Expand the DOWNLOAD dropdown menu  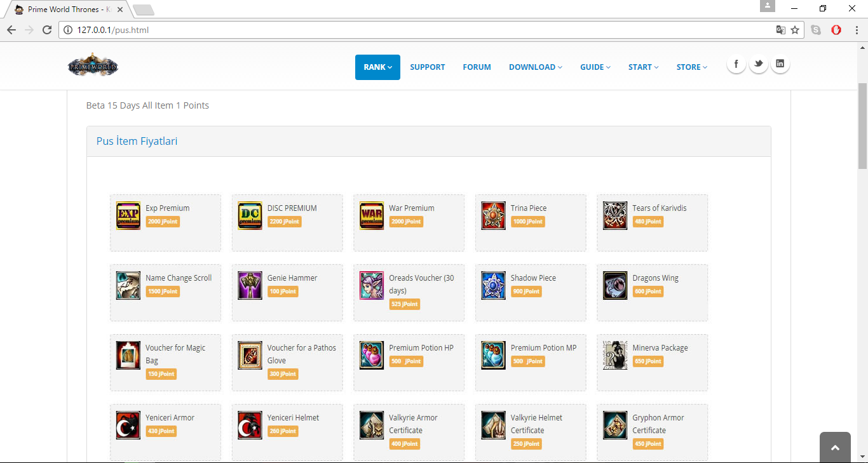coord(536,67)
